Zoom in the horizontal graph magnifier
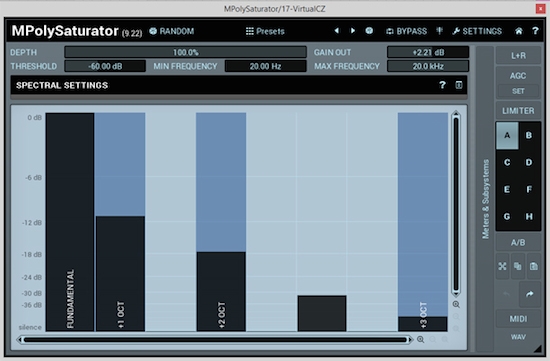The image size is (550, 361). (x=420, y=339)
